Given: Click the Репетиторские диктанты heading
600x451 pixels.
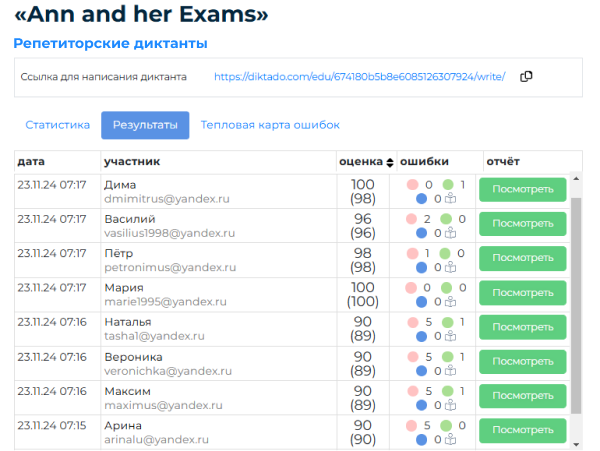Looking at the screenshot, I should pyautogui.click(x=110, y=44).
